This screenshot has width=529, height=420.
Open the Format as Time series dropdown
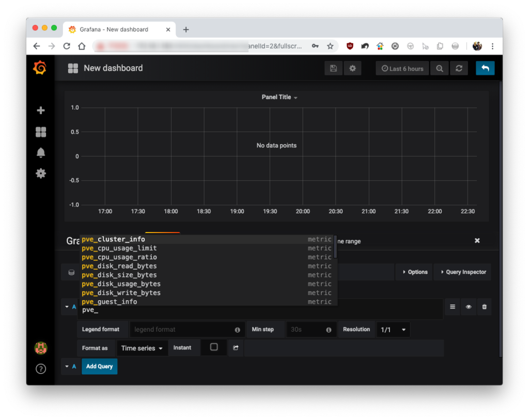(x=142, y=348)
